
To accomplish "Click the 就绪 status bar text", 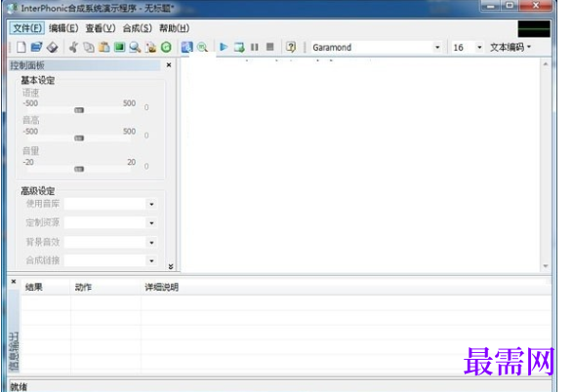I will 19,386.
